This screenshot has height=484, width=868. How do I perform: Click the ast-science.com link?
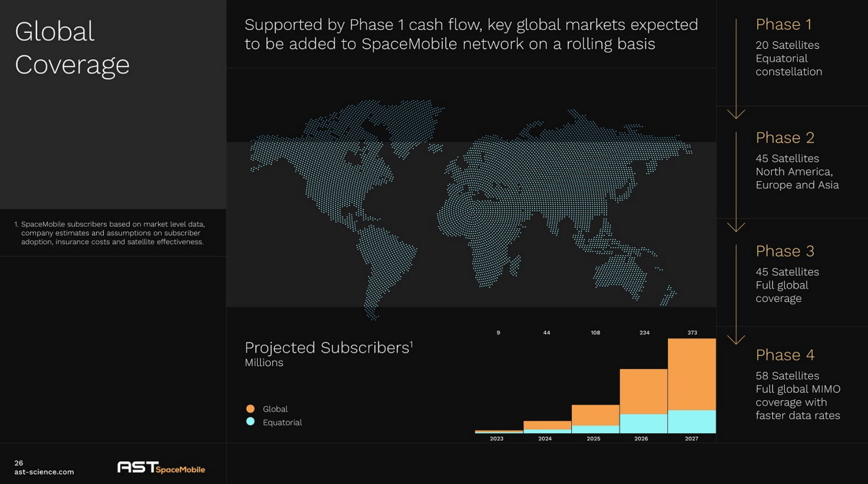coord(44,472)
